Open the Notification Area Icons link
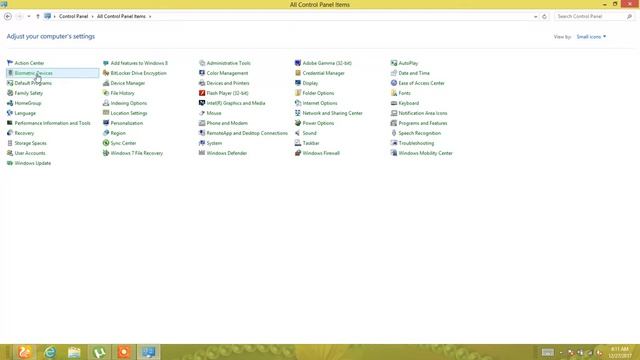Image resolution: width=640 pixels, height=360 pixels. point(423,113)
